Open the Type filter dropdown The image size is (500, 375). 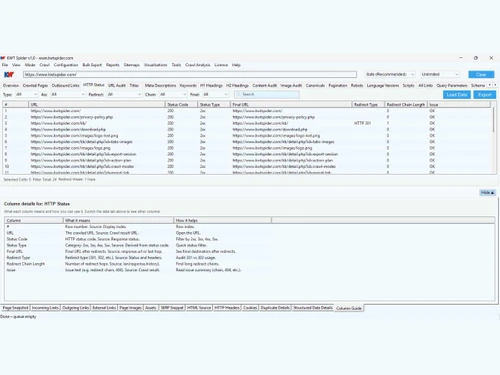tap(27, 95)
